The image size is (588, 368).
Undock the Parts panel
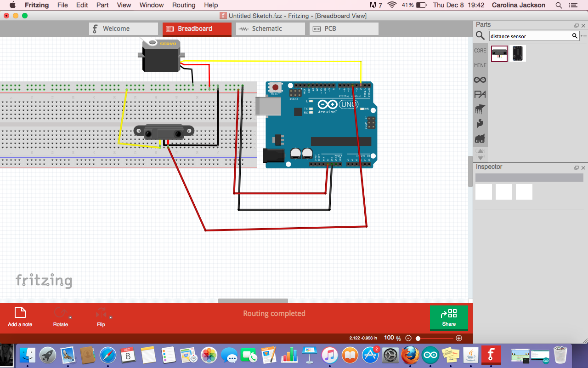[577, 25]
